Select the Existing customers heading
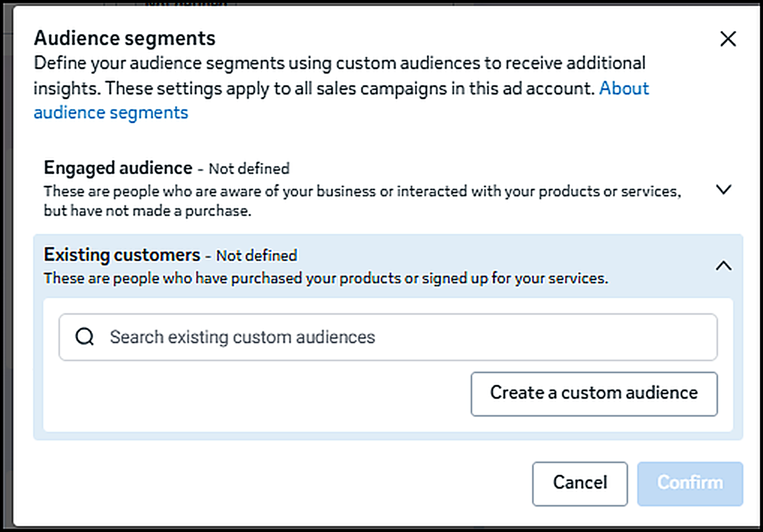The width and height of the screenshot is (763, 532). click(x=122, y=255)
